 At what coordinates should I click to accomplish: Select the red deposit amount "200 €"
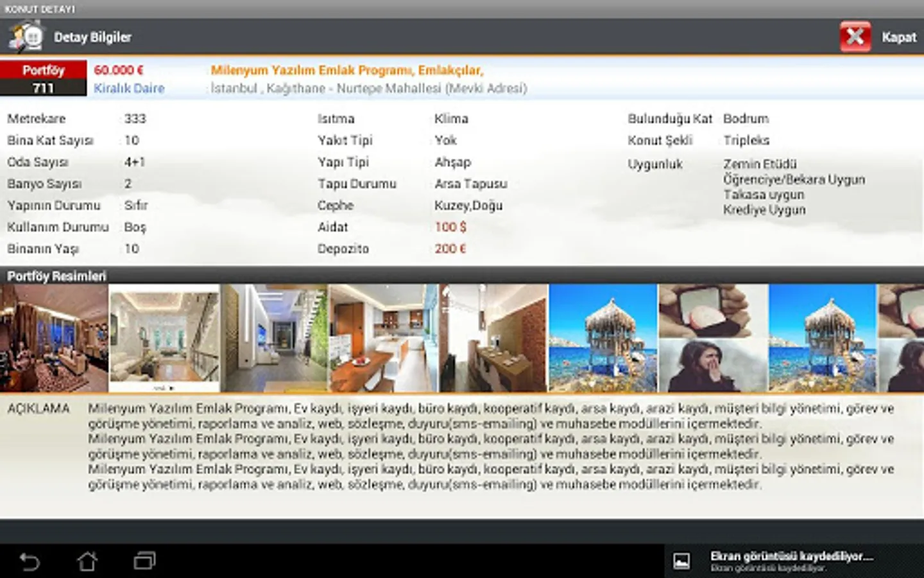coord(450,249)
